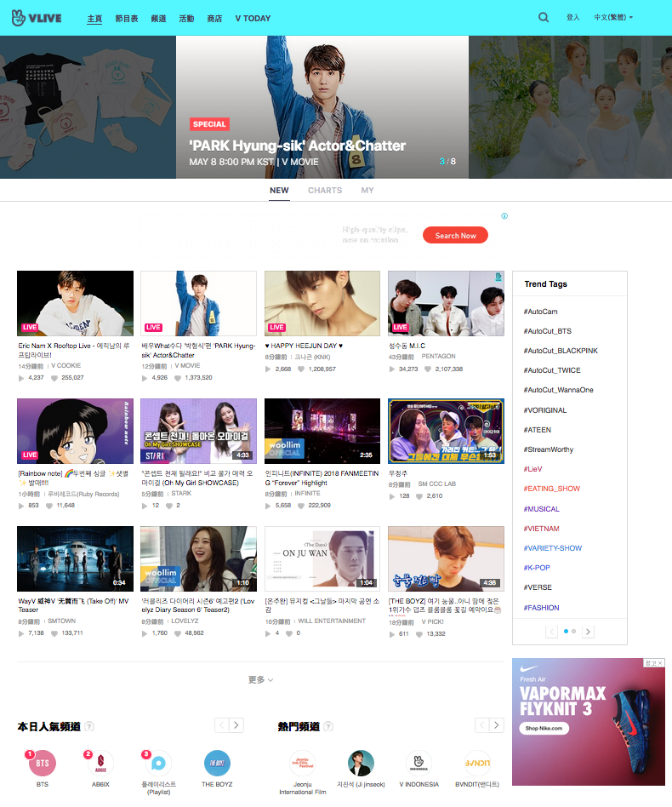672x807 pixels.
Task: Select the #VORIGINAL trend tag
Action: 545,410
